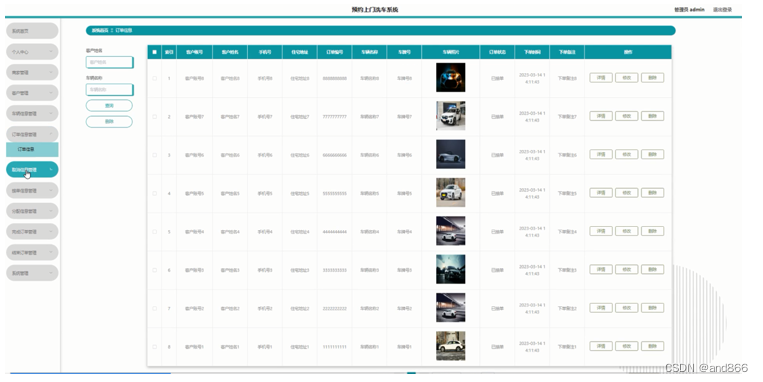The height and width of the screenshot is (382, 763).
Task: Open 详情 for row 2
Action: pos(601,116)
